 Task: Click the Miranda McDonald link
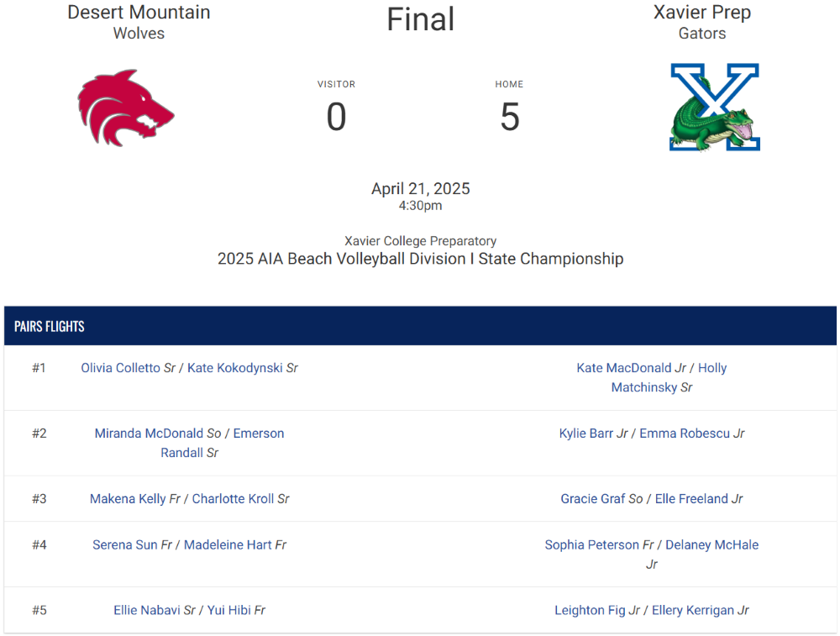(149, 434)
